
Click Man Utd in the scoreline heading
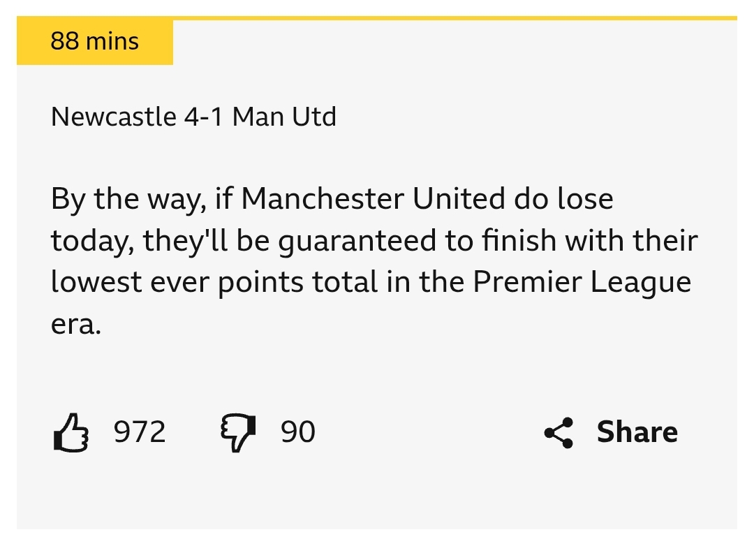tap(284, 117)
